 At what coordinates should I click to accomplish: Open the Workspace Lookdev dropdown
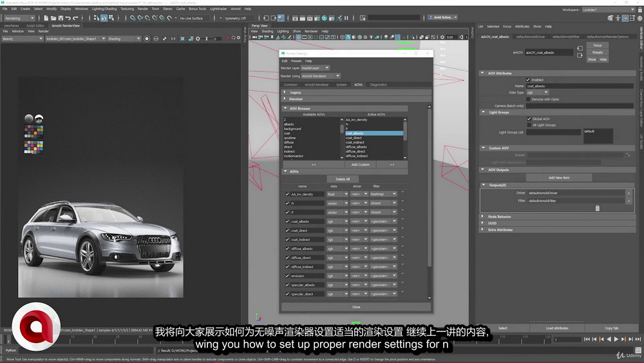point(609,10)
